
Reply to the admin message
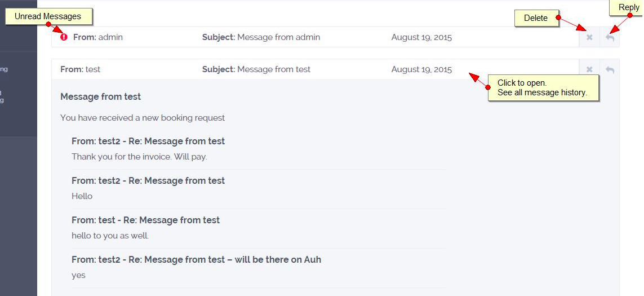click(x=610, y=38)
